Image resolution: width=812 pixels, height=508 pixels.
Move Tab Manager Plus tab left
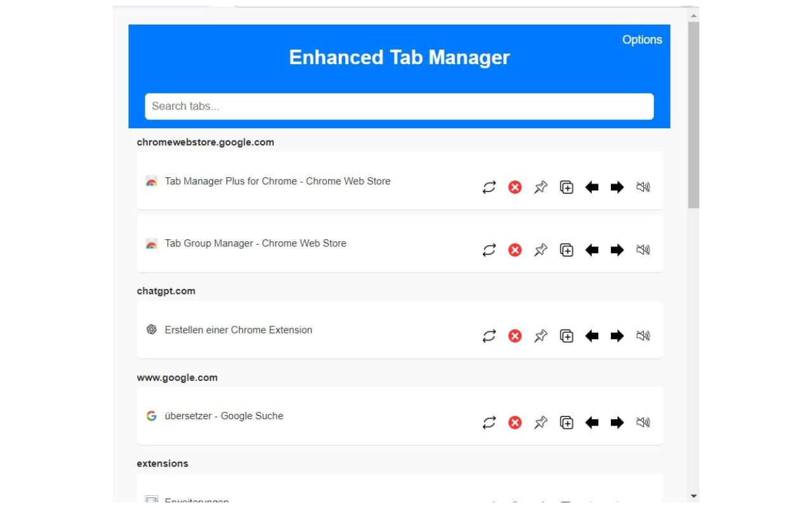tap(592, 187)
